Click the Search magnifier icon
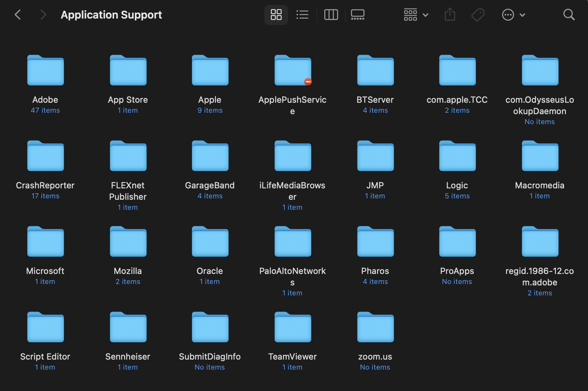This screenshot has width=588, height=391. (569, 15)
